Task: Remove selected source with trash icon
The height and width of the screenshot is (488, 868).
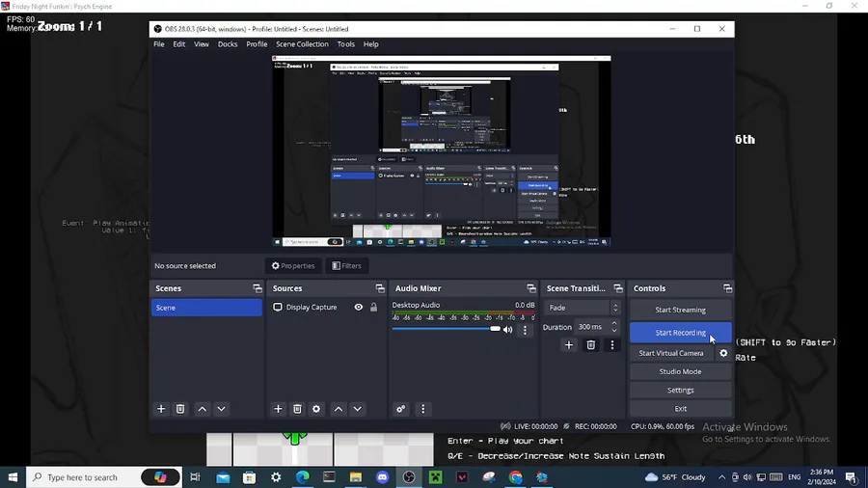Action: [297, 409]
